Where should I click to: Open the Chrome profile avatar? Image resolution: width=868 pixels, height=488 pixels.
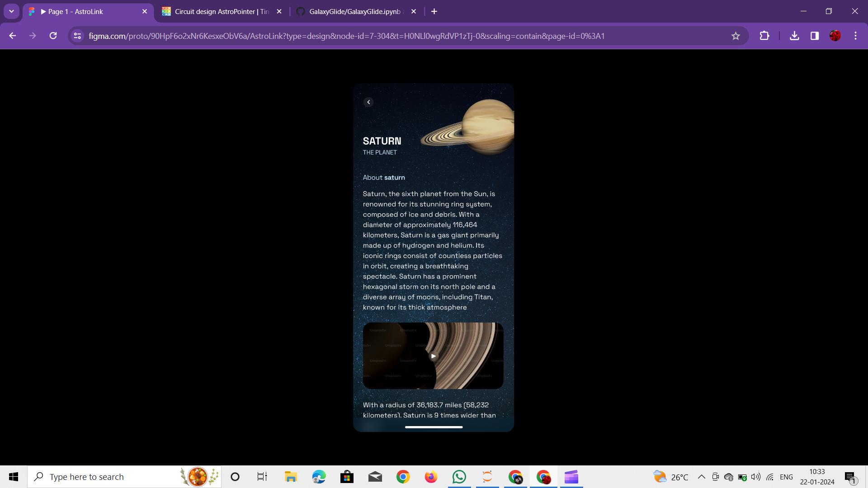(x=835, y=36)
